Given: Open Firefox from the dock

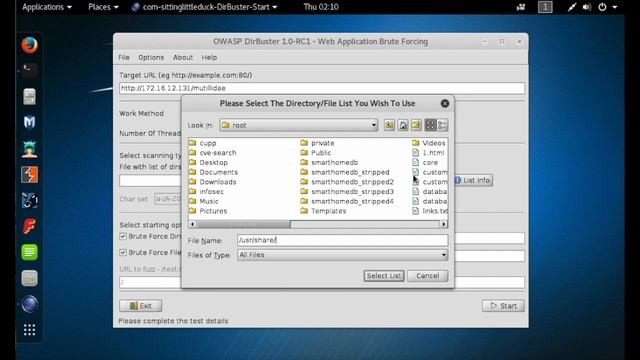Looking at the screenshot, I should click(x=29, y=45).
